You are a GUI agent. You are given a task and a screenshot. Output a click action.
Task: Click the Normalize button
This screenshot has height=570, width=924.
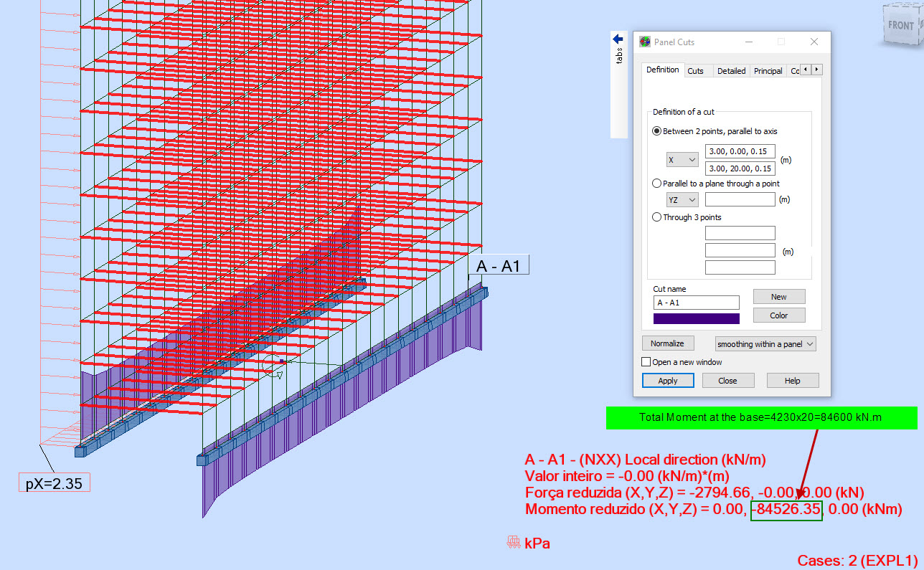pos(668,343)
